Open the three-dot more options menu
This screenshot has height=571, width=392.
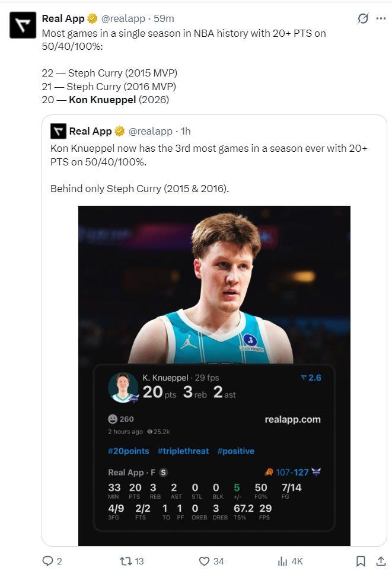pos(381,18)
